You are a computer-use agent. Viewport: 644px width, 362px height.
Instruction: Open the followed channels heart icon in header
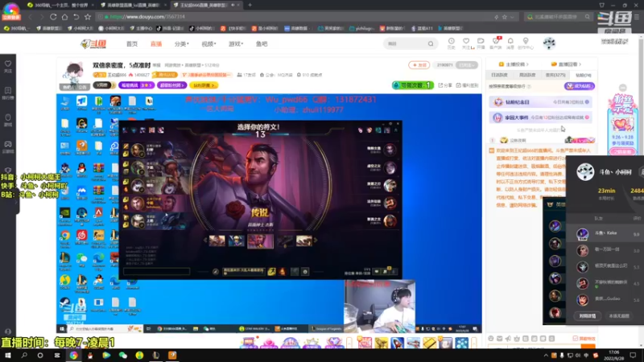[466, 41]
